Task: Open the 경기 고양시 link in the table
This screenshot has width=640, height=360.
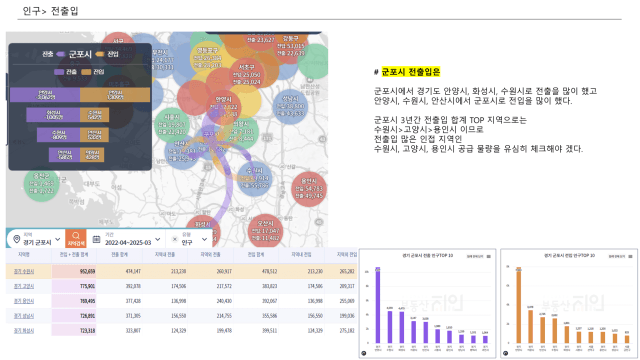Action: [x=24, y=286]
